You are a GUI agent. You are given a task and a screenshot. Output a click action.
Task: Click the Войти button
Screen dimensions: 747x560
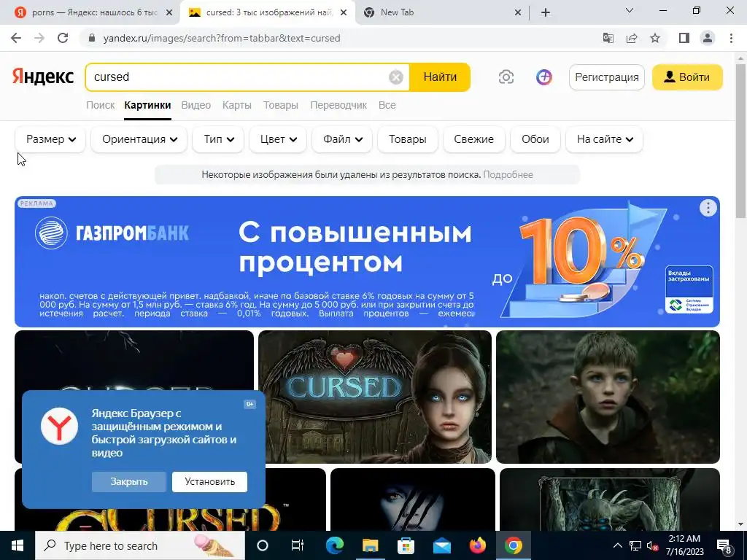click(687, 77)
